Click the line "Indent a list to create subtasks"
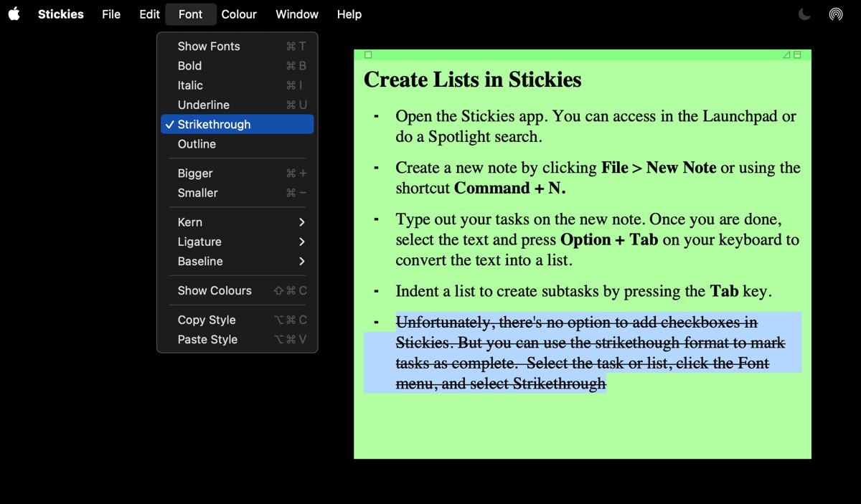The image size is (861, 504). pyautogui.click(x=583, y=291)
